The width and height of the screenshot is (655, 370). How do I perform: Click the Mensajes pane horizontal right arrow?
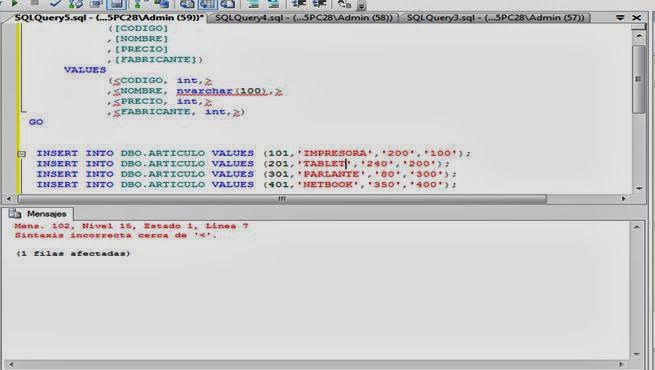(x=621, y=365)
